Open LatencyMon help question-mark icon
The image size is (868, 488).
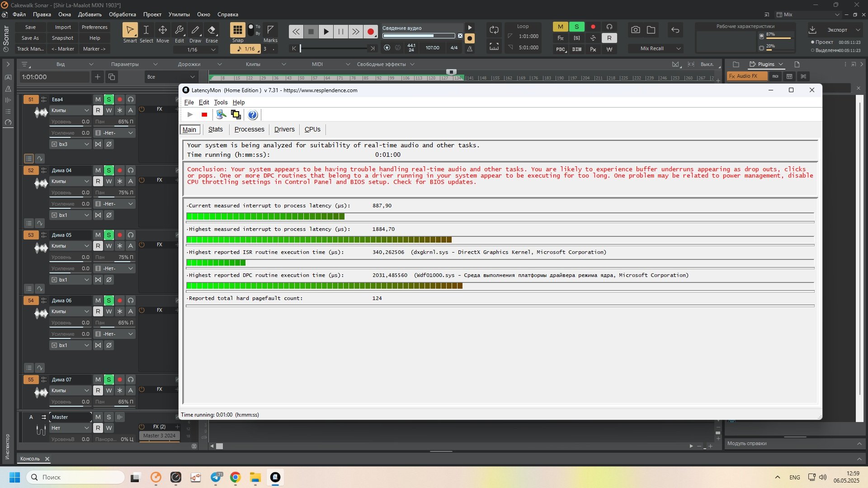253,115
